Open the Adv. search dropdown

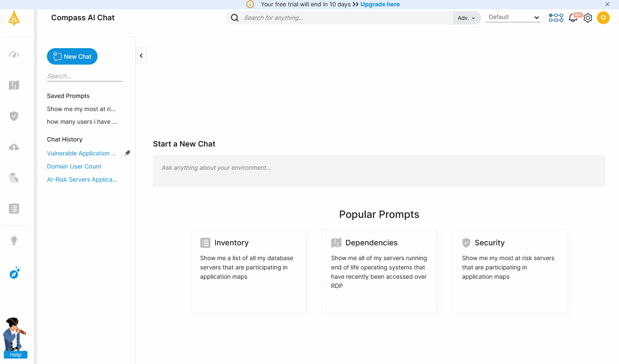coord(466,18)
